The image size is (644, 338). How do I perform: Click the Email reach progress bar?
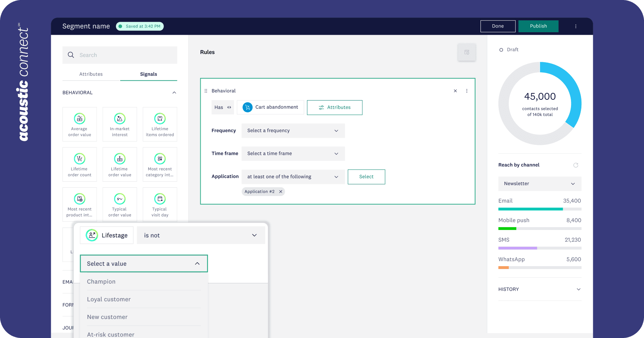pos(540,209)
